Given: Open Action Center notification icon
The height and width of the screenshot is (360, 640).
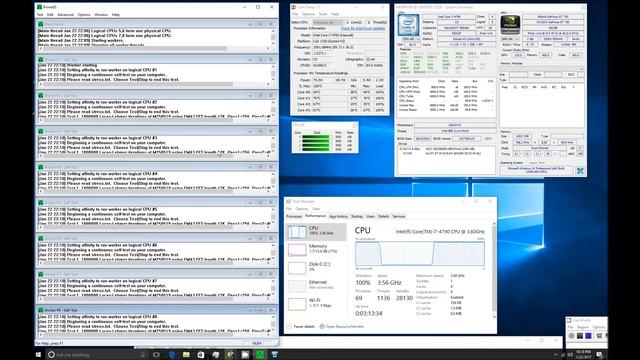Looking at the screenshot, I should click(599, 355).
